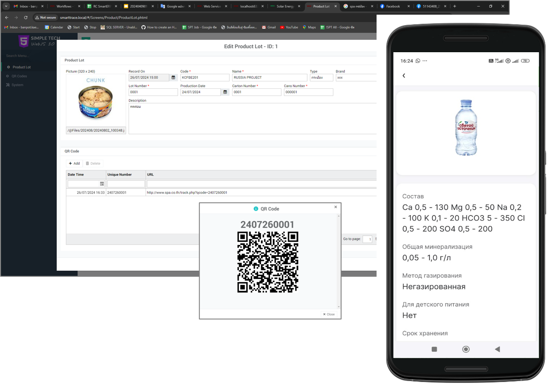
Task: Click the Not secure site indicator
Action: pos(46,18)
